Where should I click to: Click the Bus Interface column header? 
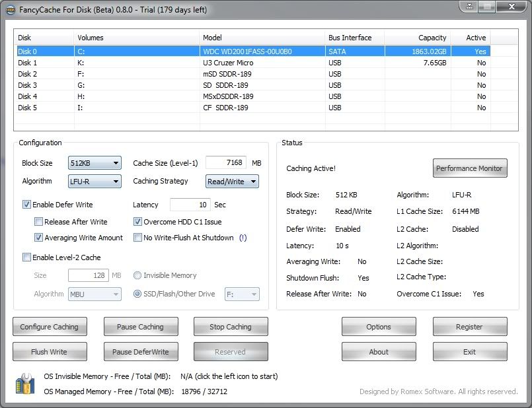coord(354,38)
